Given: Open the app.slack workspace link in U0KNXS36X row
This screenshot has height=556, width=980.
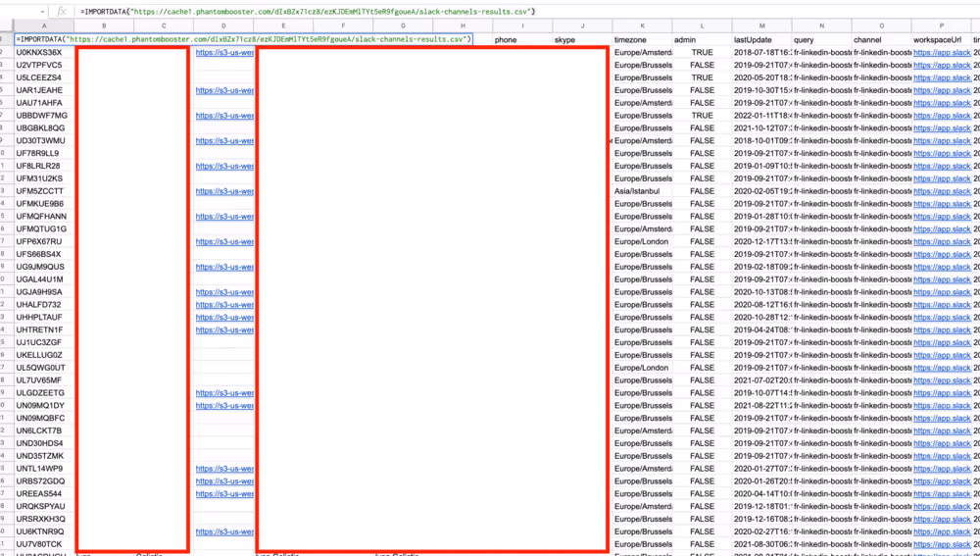Looking at the screenshot, I should click(941, 53).
